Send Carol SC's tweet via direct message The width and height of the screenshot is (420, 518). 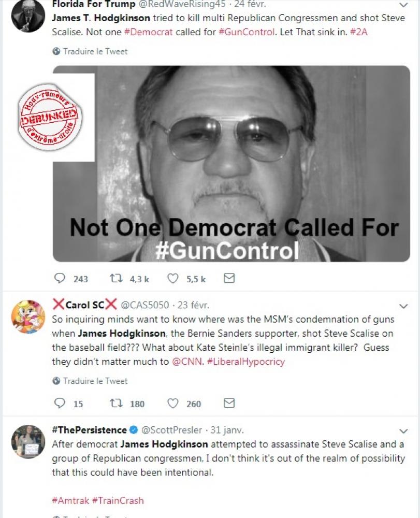coord(229,403)
